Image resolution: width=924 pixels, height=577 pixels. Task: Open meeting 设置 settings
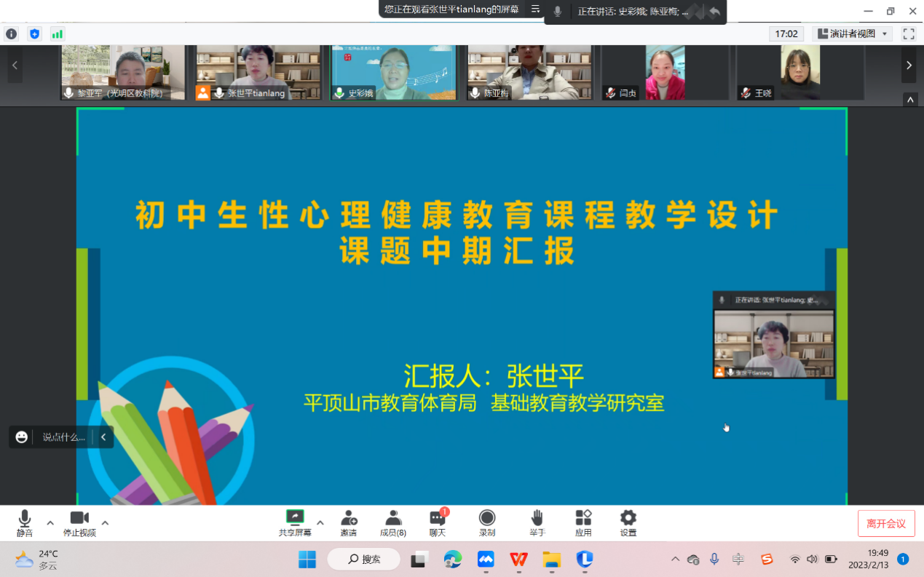628,522
